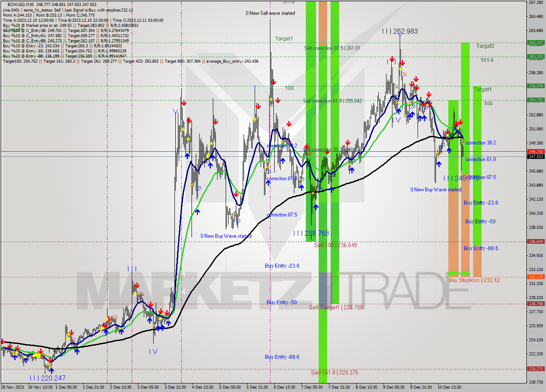The width and height of the screenshot is (546, 392).
Task: Click the red 236.649 price axis tag
Action: pyautogui.click(x=536, y=241)
